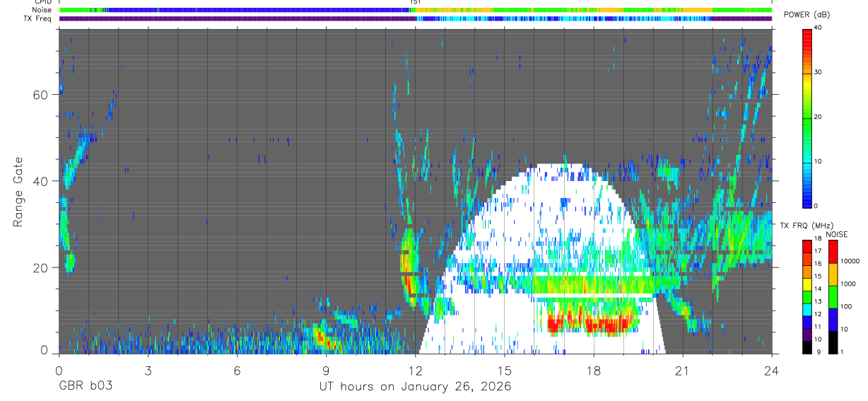Click the 'TX Freq' strip label at top left
The width and height of the screenshot is (868, 401).
pos(38,19)
